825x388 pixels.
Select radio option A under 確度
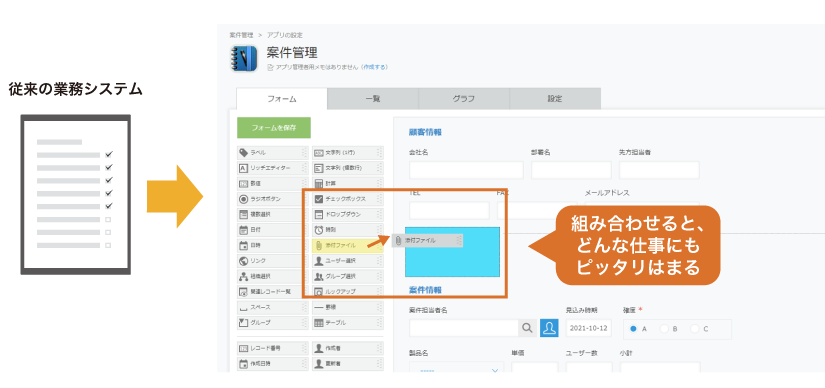click(x=633, y=329)
